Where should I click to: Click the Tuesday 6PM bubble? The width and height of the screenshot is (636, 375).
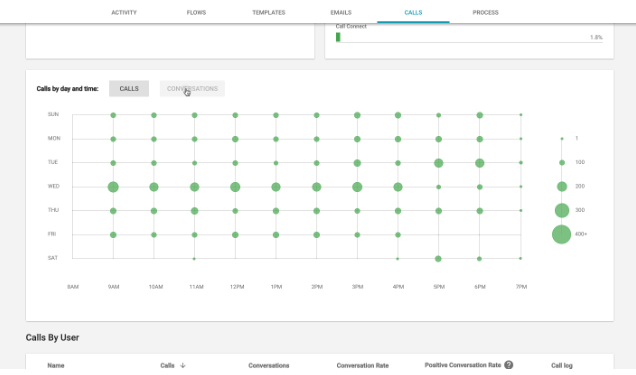(479, 163)
